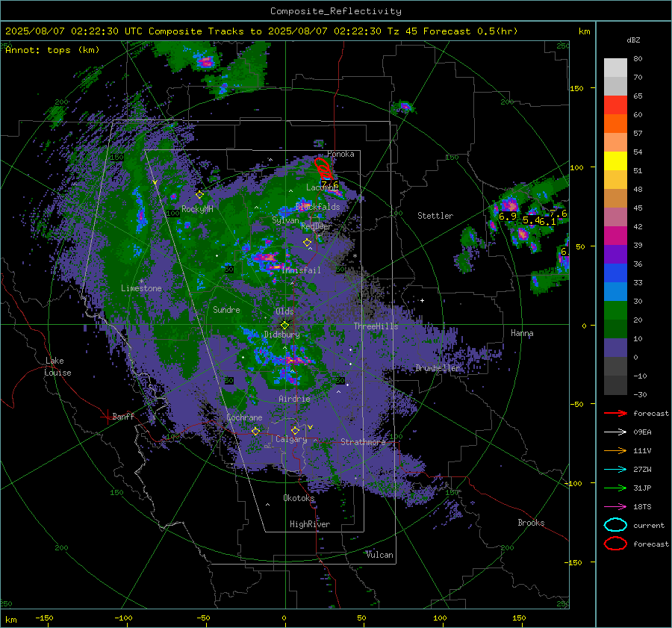This screenshot has width=672, height=628.
Task: Click the Banff label
Action: coord(123,417)
